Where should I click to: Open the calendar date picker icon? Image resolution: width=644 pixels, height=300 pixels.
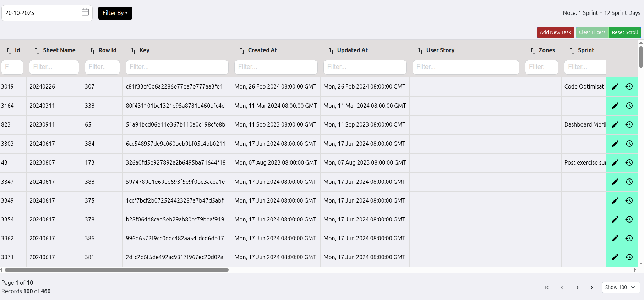(x=85, y=12)
